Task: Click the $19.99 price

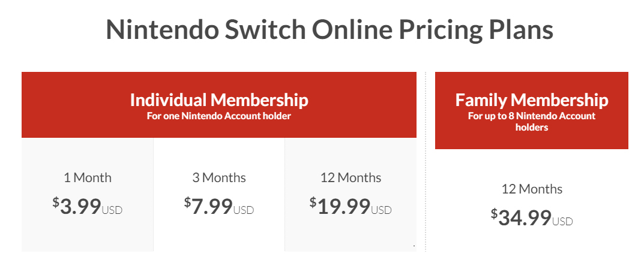Action: (343, 206)
